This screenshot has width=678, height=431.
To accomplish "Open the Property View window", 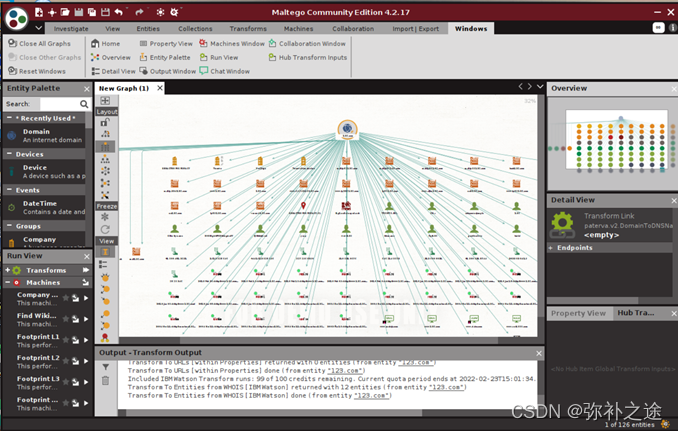I will coord(166,43).
